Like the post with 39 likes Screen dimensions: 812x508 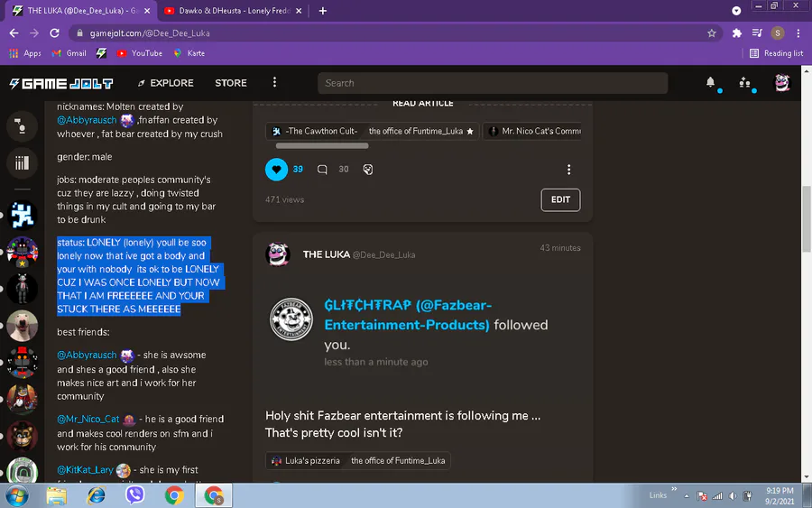pos(277,170)
